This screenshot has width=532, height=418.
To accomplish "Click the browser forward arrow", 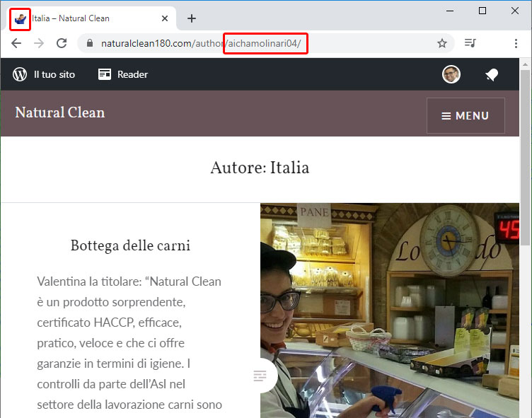I will 39,43.
